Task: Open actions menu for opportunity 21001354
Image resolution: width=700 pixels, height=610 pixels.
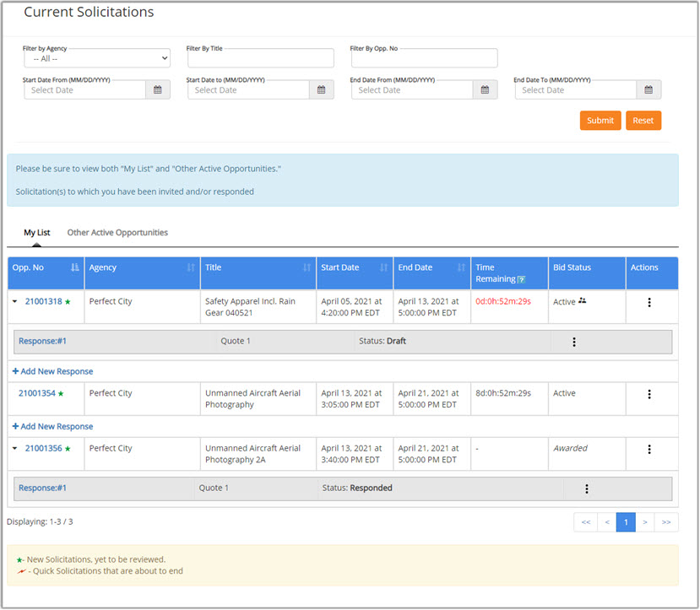Action: tap(649, 394)
